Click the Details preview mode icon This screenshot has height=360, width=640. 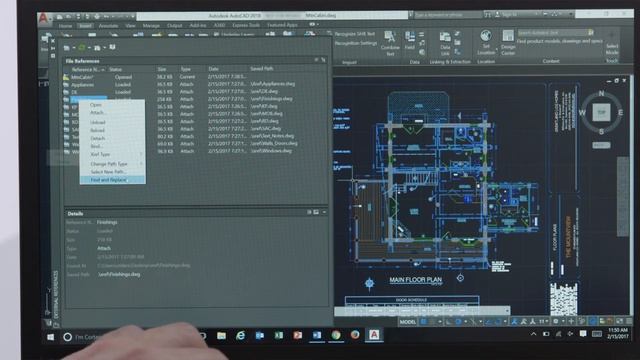316,212
